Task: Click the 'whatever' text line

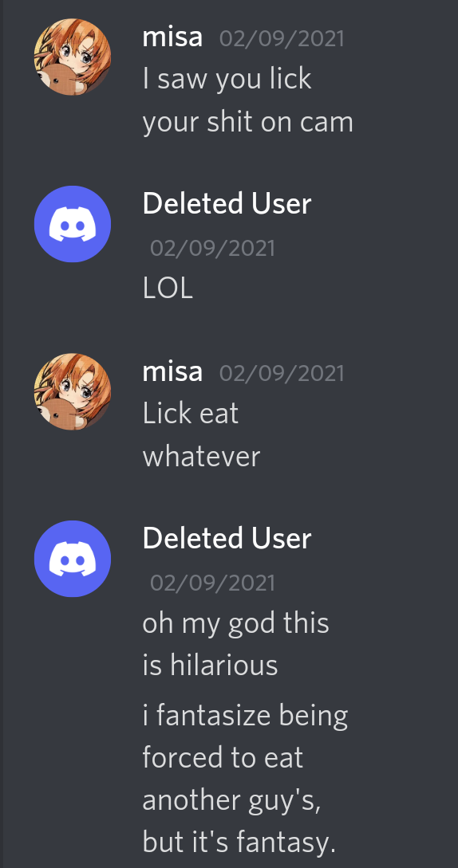Action: pos(201,457)
